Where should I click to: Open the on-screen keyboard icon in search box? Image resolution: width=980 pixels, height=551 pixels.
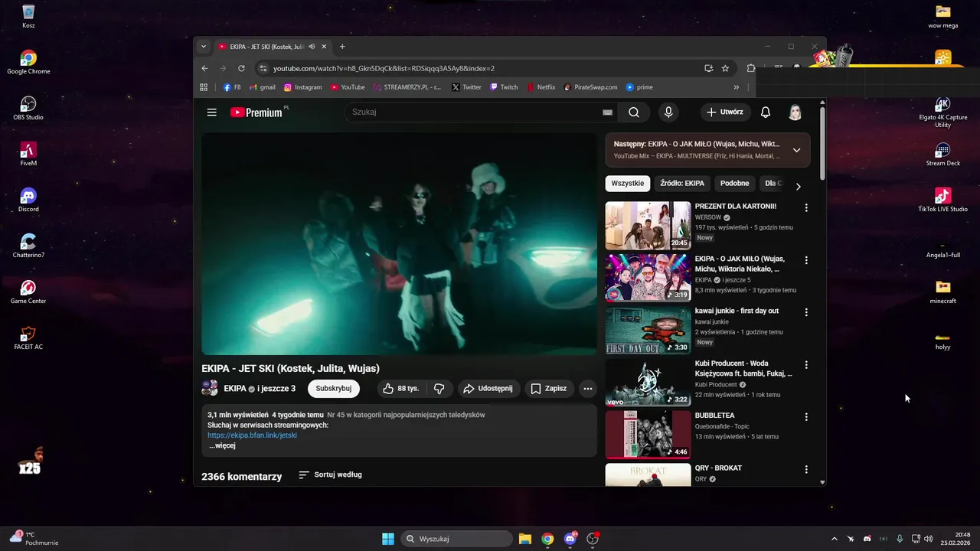point(607,112)
